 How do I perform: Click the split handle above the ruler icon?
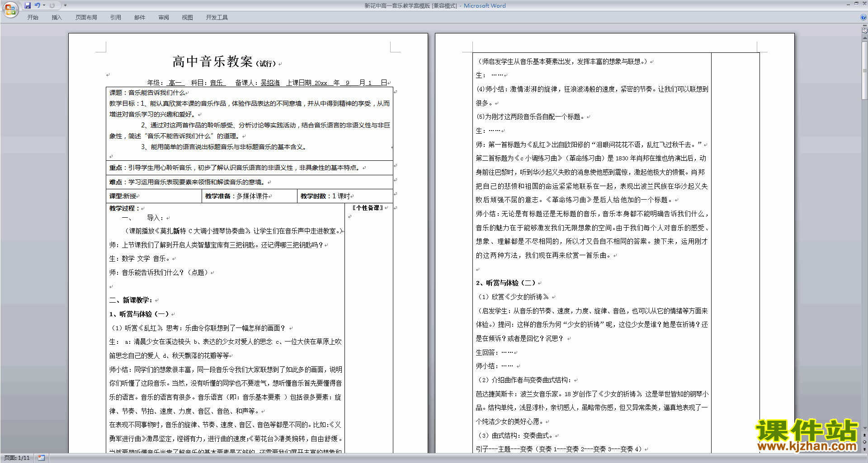(865, 26)
